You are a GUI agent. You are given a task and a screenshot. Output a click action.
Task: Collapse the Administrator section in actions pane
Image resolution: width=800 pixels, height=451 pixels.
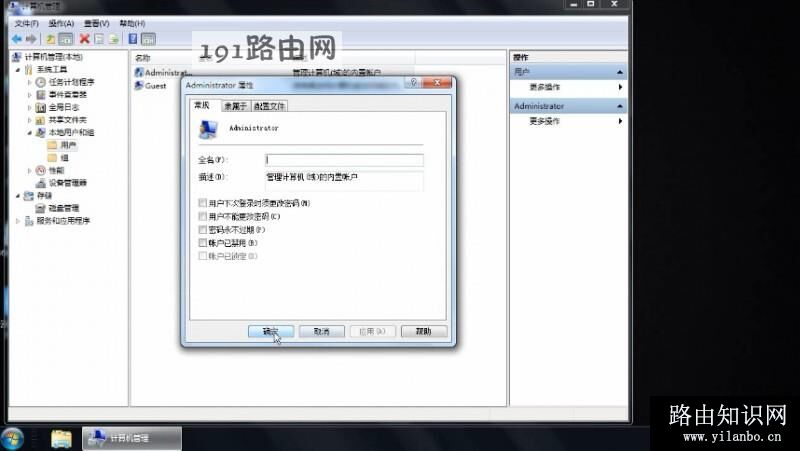click(620, 106)
